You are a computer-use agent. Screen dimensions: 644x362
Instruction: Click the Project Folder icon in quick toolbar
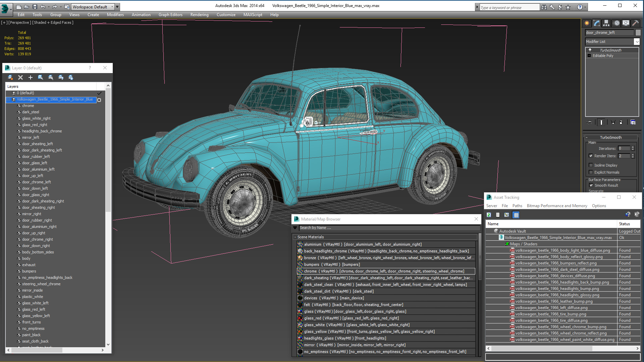coord(67,7)
